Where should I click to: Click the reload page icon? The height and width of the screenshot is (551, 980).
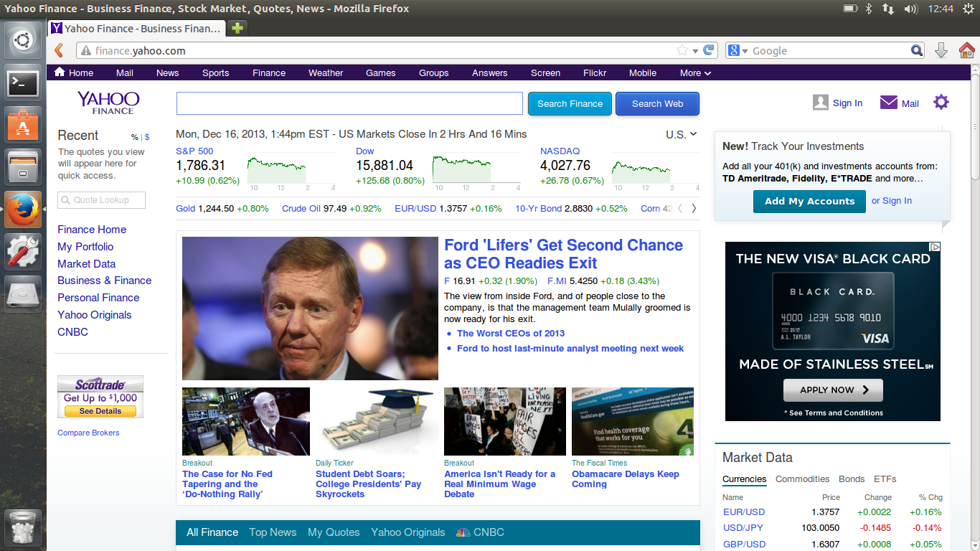click(709, 50)
